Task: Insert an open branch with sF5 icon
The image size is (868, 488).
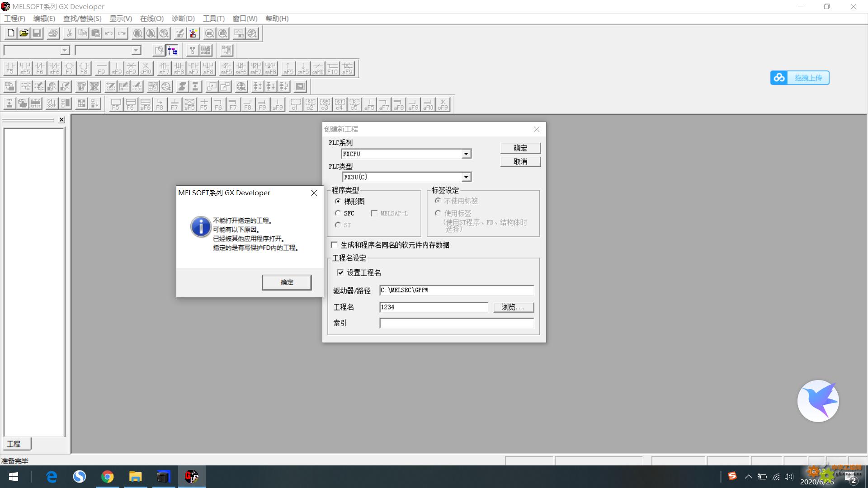Action: click(25, 68)
